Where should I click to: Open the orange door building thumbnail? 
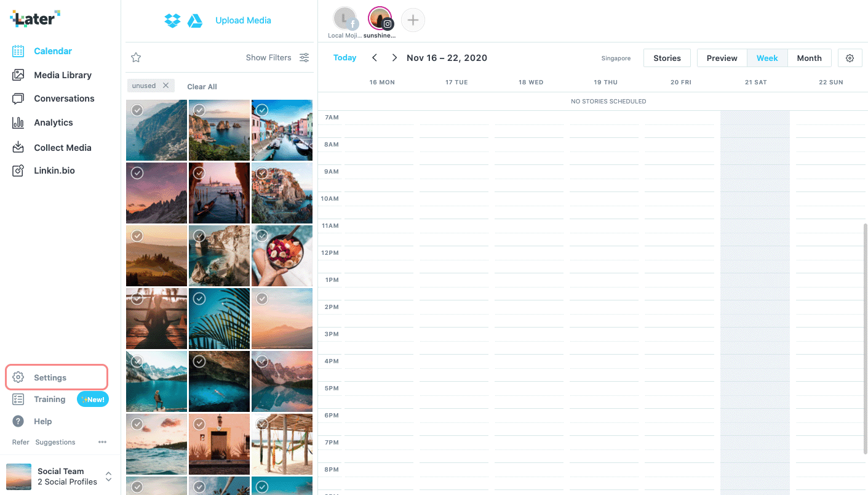click(x=219, y=444)
